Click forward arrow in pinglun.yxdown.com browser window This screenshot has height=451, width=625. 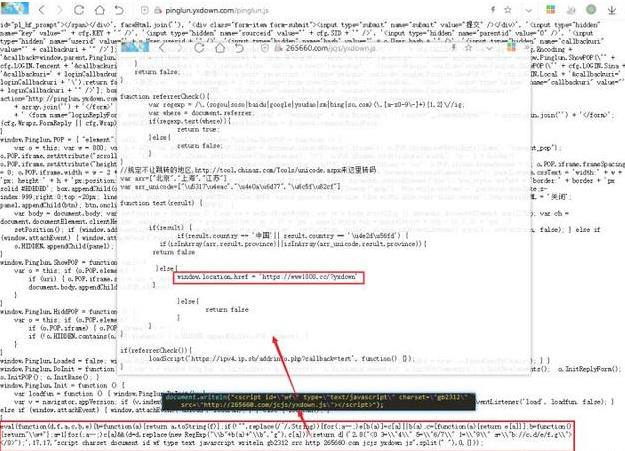pyautogui.click(x=60, y=10)
